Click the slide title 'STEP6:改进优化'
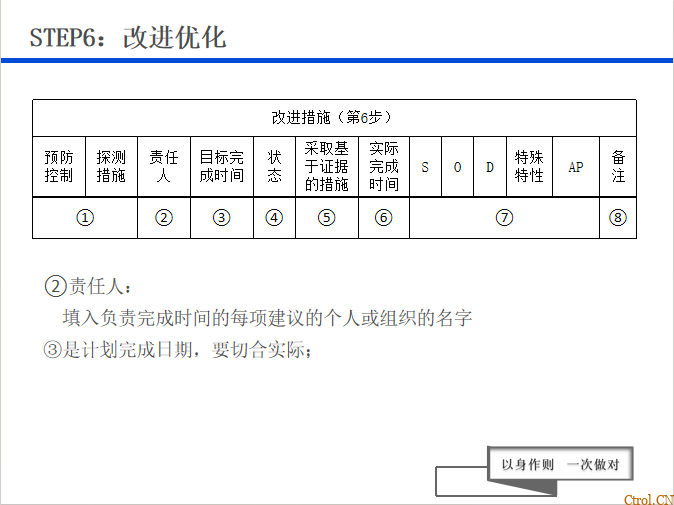 tap(128, 37)
